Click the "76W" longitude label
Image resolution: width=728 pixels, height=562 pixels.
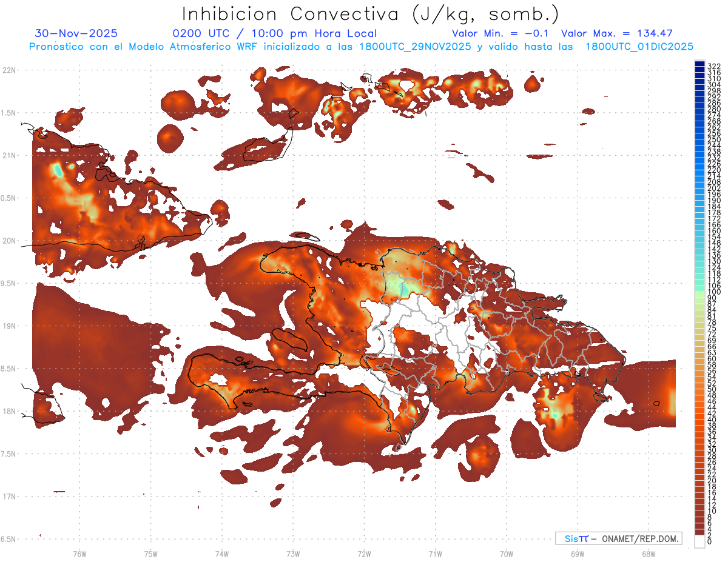click(79, 554)
